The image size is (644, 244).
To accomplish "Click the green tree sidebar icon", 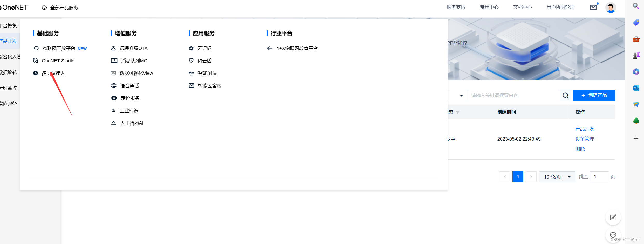I will (x=636, y=121).
